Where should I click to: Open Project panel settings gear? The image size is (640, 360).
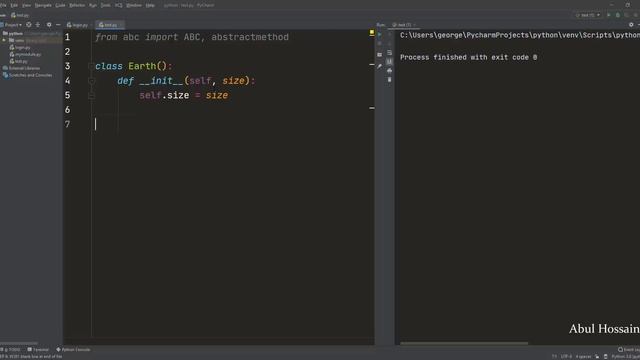tap(49, 25)
